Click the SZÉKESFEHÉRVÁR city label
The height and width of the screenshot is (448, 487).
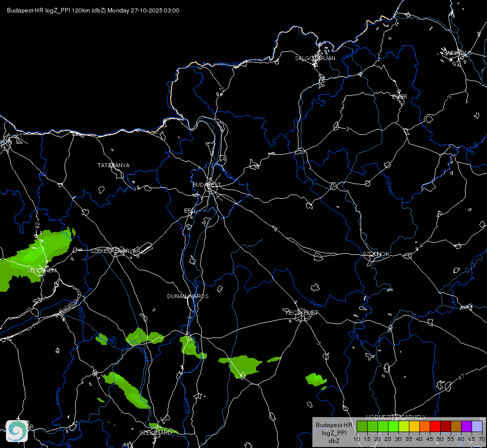point(115,251)
